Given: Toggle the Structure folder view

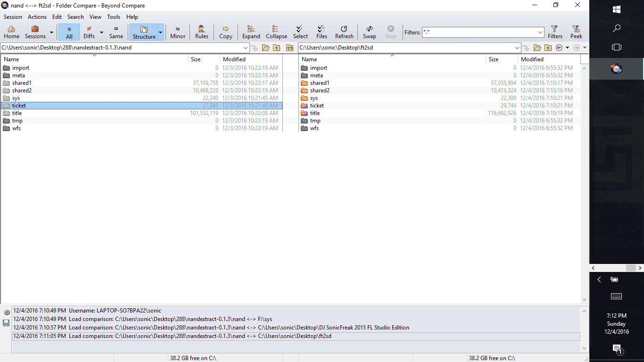Looking at the screenshot, I should [x=144, y=32].
